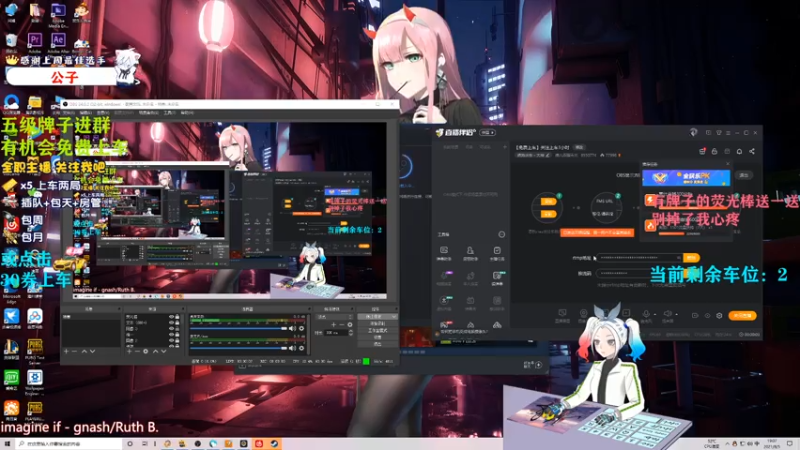Viewport: 800px width, 450px height.
Task: Click the lock icon in streaming companion header
Action: pyautogui.click(x=714, y=152)
